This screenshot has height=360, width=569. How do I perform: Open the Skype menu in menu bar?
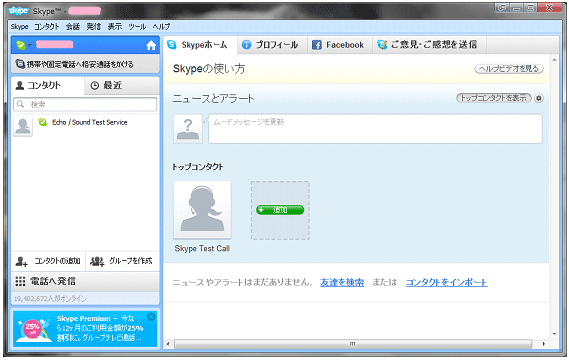(19, 26)
